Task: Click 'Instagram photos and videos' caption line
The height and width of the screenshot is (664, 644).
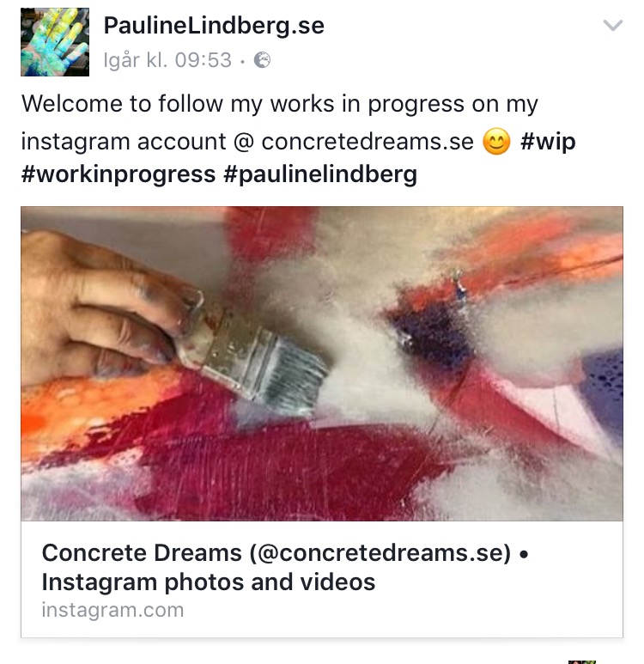Action: point(209,582)
